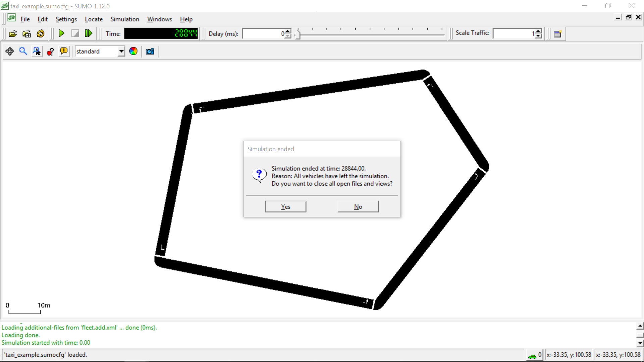Viewport: 644px width, 362px height.
Task: Toggle the Locate Object question-mark icon
Action: tap(50, 51)
